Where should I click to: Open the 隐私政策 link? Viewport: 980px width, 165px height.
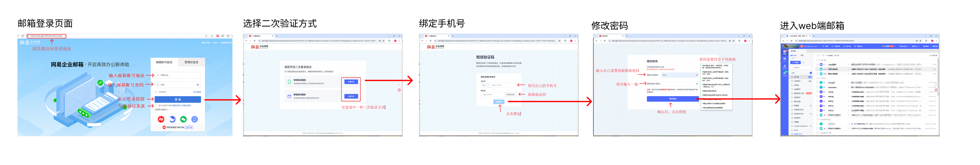(187, 106)
